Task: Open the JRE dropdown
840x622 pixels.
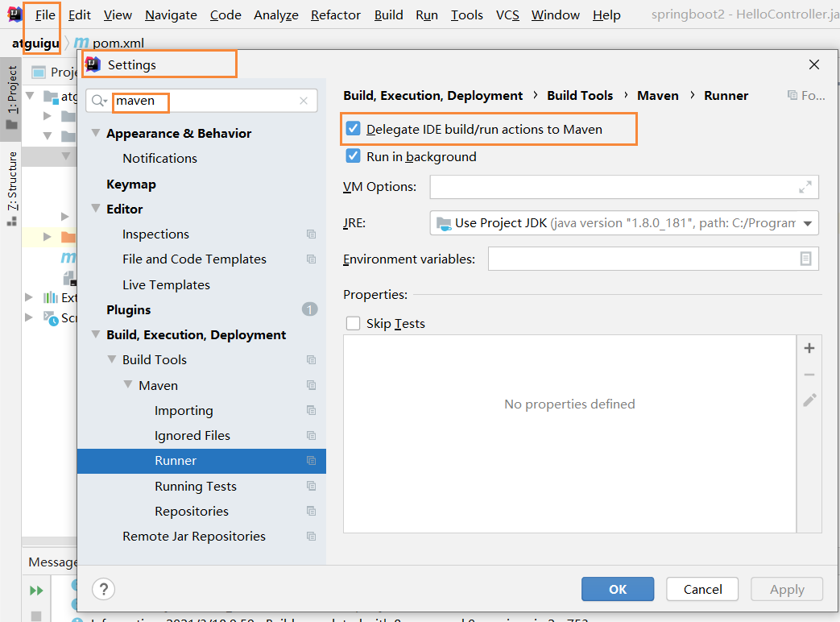Action: click(x=808, y=223)
